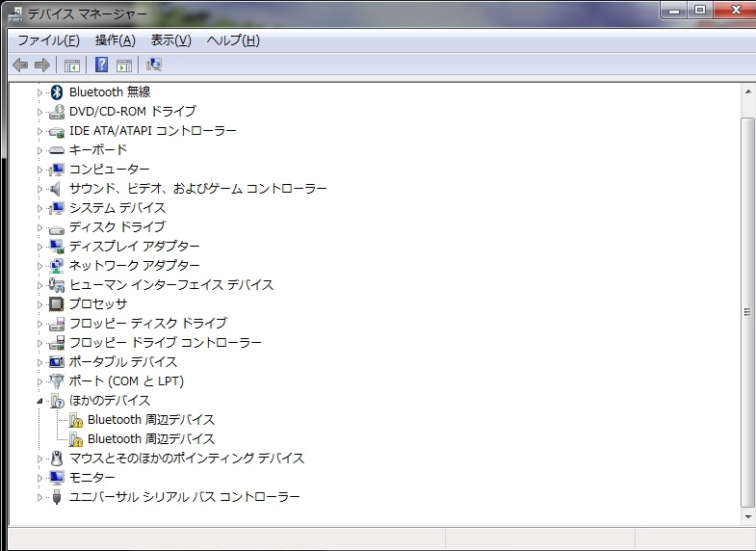Expand the キーボード node
This screenshot has height=551, width=756.
click(x=40, y=150)
